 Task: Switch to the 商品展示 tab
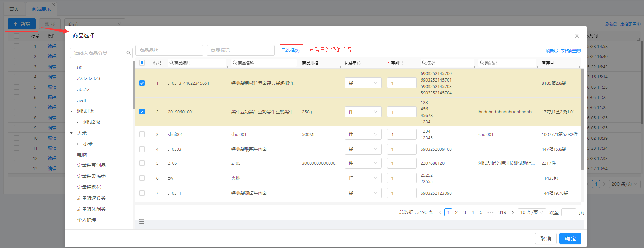41,9
